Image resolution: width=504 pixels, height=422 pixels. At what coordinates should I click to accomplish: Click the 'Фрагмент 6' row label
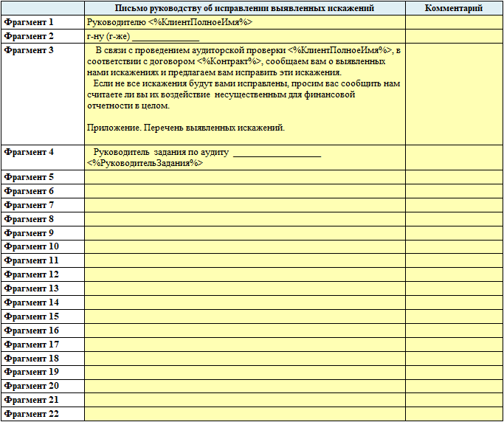43,191
